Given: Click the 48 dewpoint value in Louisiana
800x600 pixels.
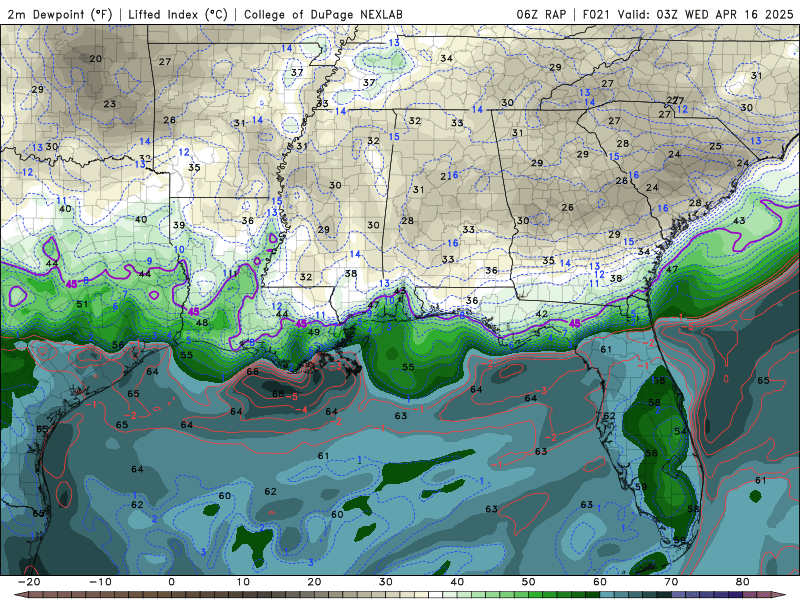Looking at the screenshot, I should tap(202, 322).
